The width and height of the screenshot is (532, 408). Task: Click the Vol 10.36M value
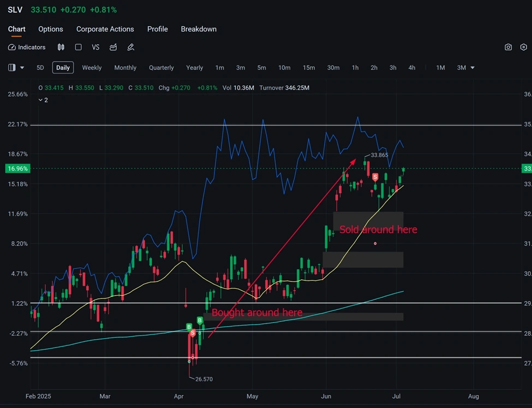[x=238, y=88]
